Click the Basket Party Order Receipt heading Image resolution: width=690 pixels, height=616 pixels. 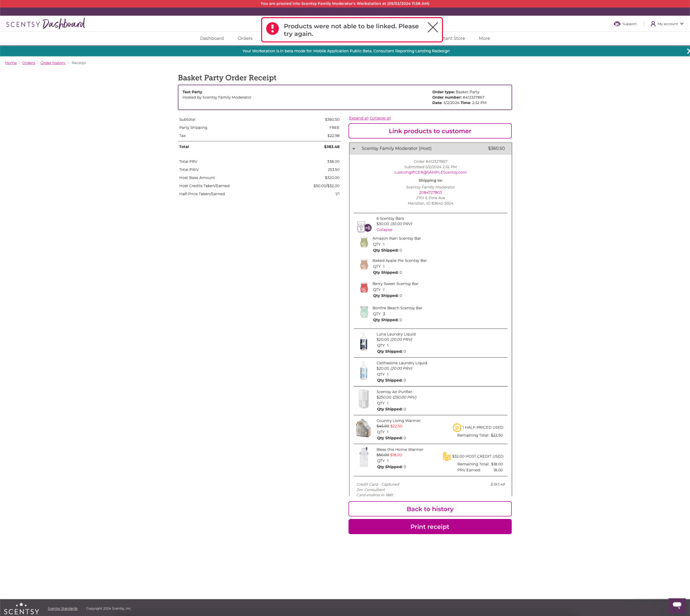[x=227, y=78]
